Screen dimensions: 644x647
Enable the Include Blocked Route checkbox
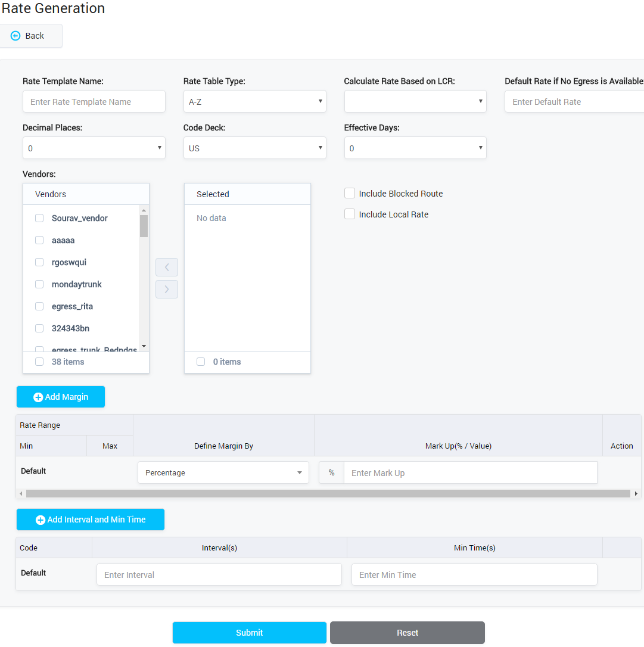350,193
